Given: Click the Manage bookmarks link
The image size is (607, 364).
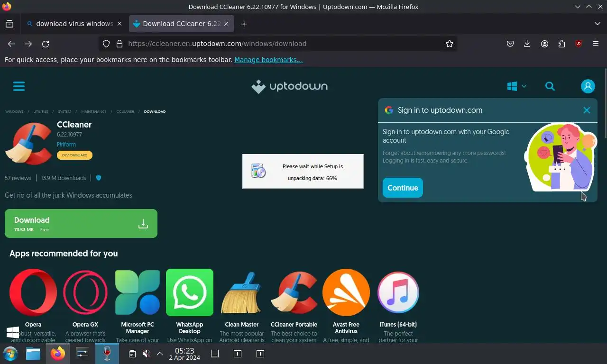Looking at the screenshot, I should [268, 60].
